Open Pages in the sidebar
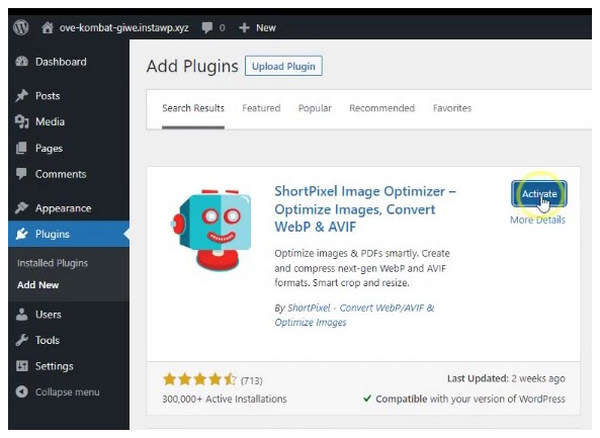Image resolution: width=600 pixels, height=438 pixels. pos(48,148)
